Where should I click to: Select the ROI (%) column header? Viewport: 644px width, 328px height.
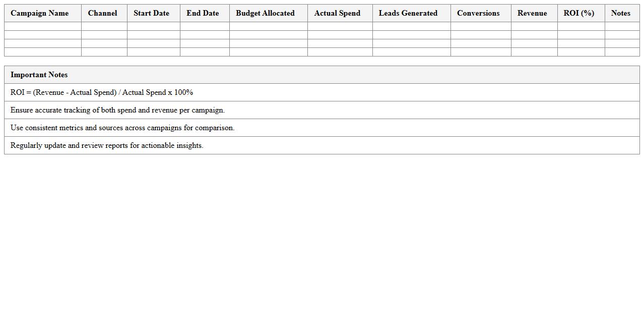point(579,13)
